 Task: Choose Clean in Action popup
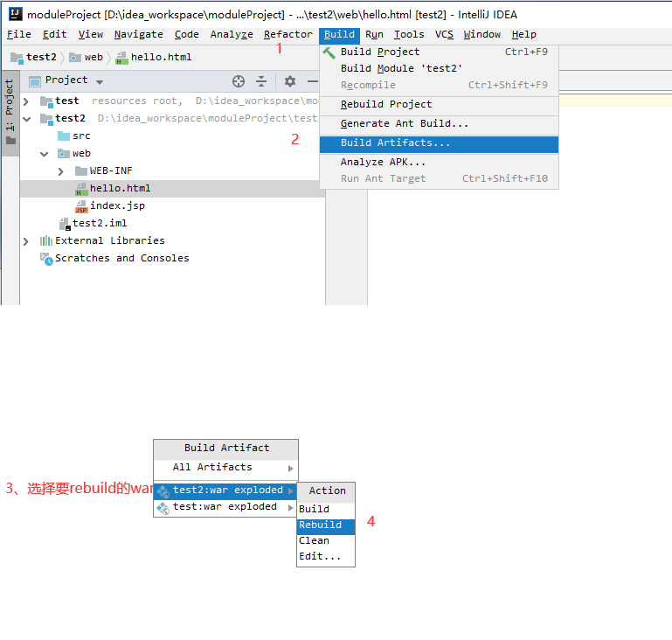(326, 542)
